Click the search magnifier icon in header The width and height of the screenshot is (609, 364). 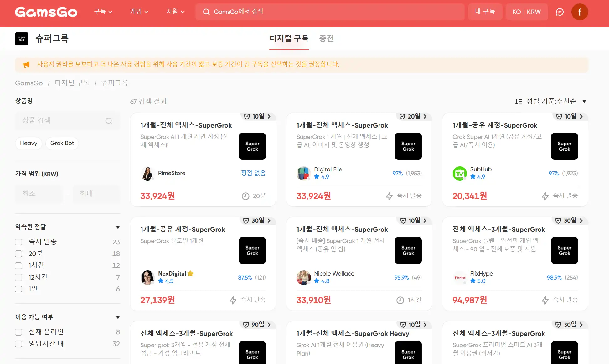tap(206, 12)
